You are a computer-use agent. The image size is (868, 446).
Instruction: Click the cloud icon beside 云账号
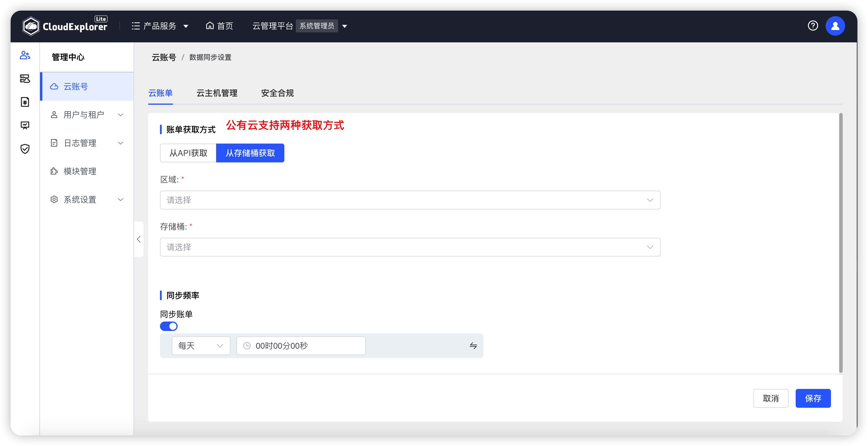[x=54, y=86]
